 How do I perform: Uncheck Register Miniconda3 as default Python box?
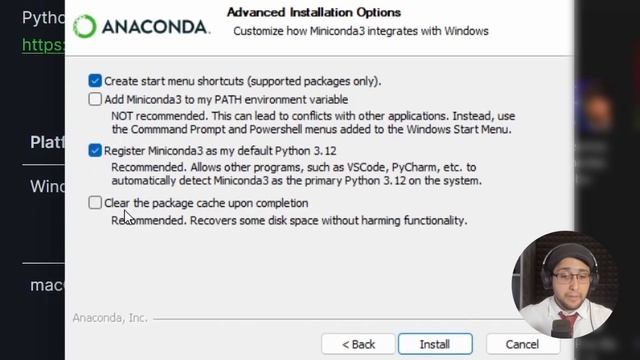click(x=95, y=151)
